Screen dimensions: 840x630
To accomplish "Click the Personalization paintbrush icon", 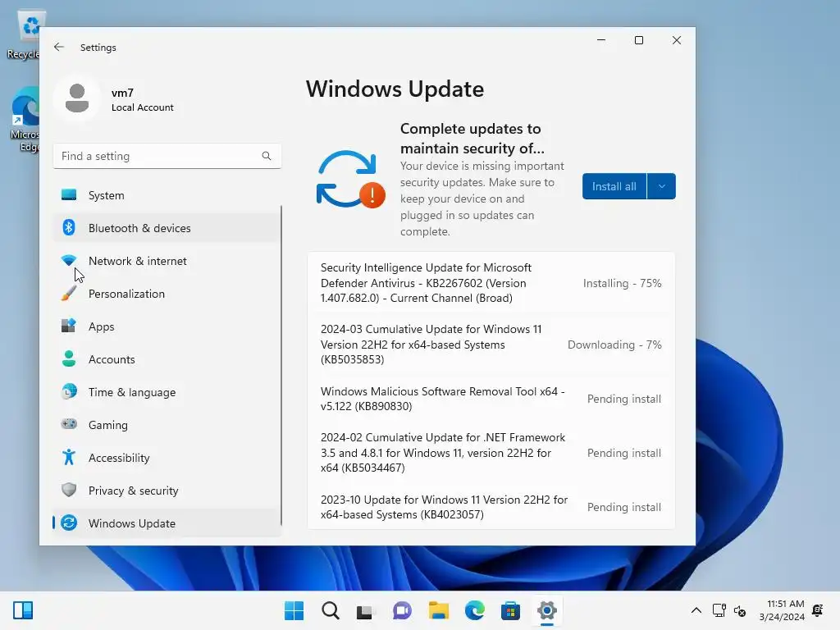I will tap(69, 294).
